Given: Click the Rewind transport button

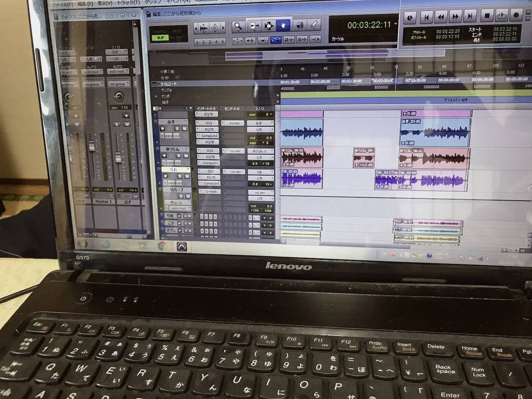Looking at the screenshot, I should [441, 16].
